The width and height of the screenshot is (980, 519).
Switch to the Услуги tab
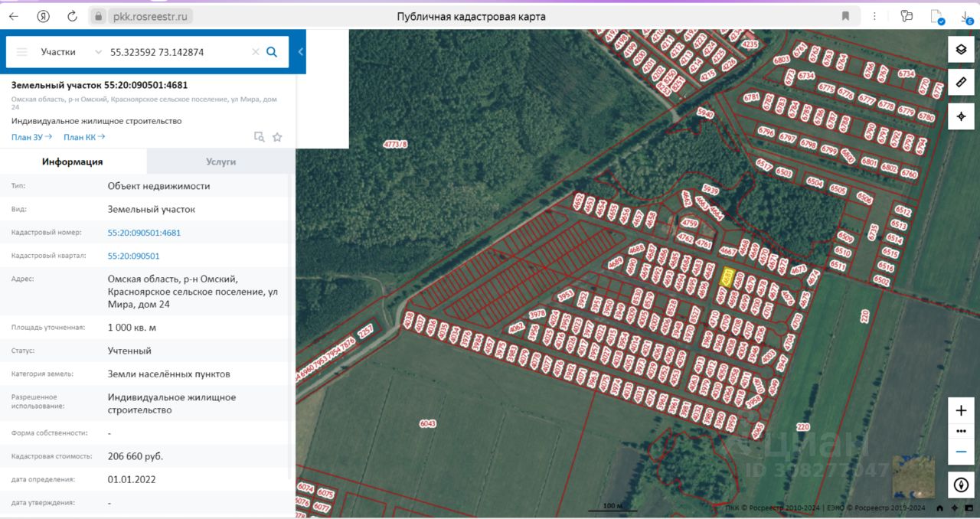point(220,162)
